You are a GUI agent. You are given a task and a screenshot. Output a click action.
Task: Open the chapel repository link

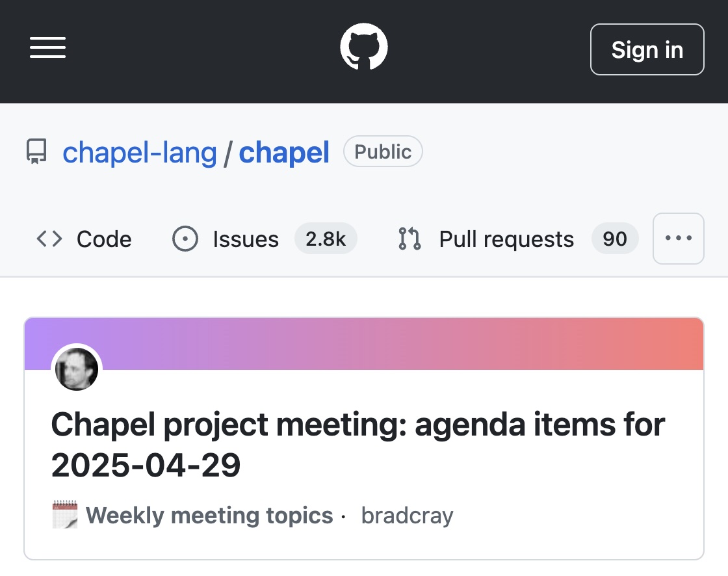284,152
